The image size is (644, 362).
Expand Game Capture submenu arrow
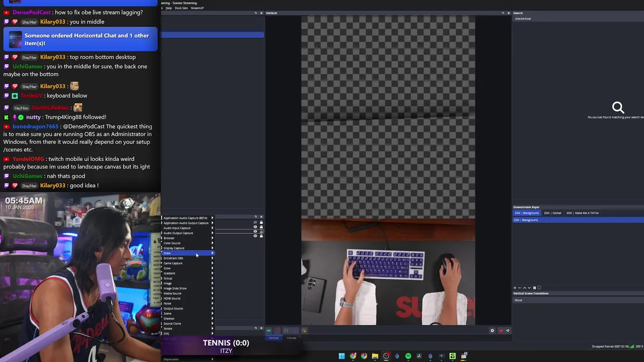pos(212,263)
